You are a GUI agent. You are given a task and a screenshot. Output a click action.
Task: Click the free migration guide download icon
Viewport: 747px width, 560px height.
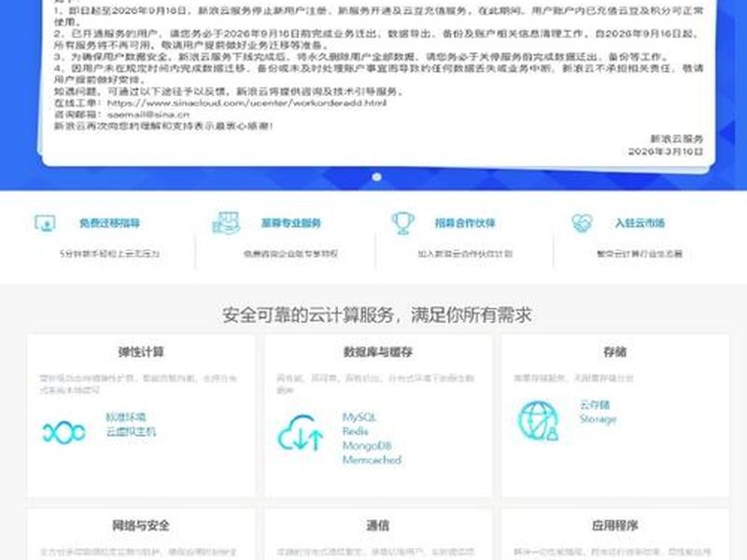(x=45, y=223)
